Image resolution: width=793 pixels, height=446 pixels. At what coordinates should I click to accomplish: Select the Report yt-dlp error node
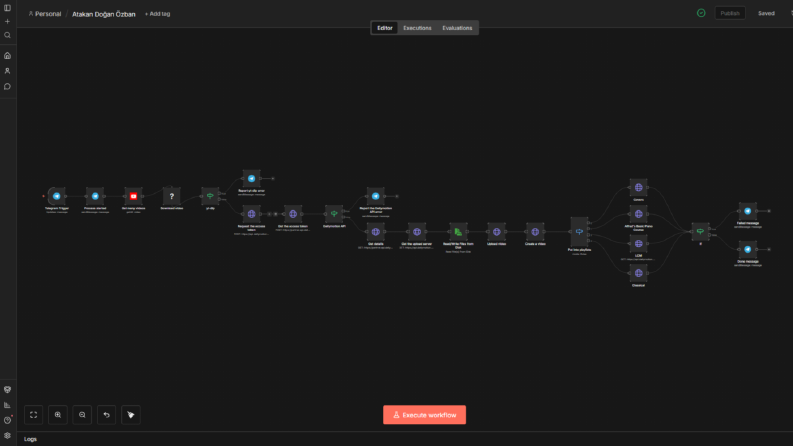point(251,179)
